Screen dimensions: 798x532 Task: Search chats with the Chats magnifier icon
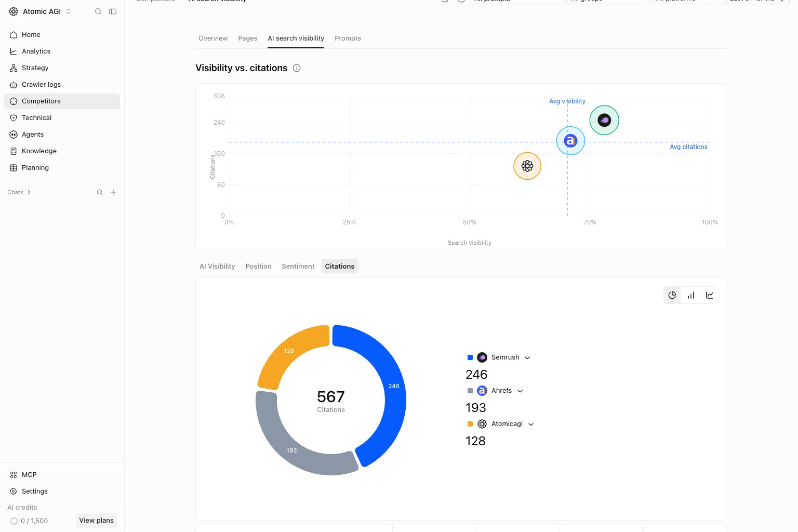(x=100, y=192)
